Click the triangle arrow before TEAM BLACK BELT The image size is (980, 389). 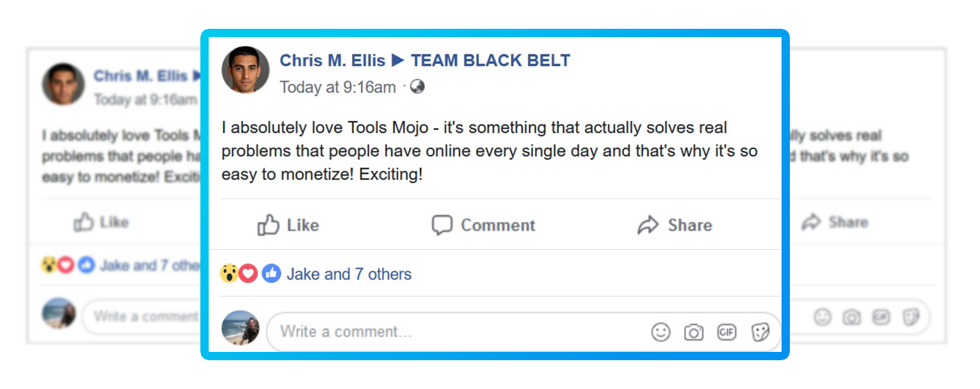(x=398, y=61)
